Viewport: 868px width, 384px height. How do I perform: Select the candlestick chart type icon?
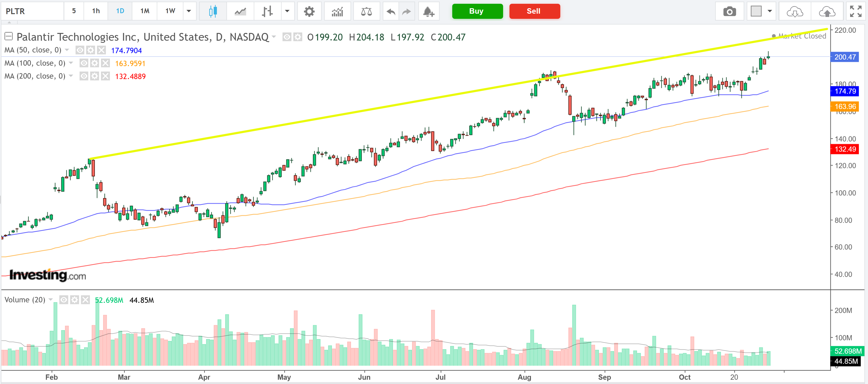pos(213,11)
